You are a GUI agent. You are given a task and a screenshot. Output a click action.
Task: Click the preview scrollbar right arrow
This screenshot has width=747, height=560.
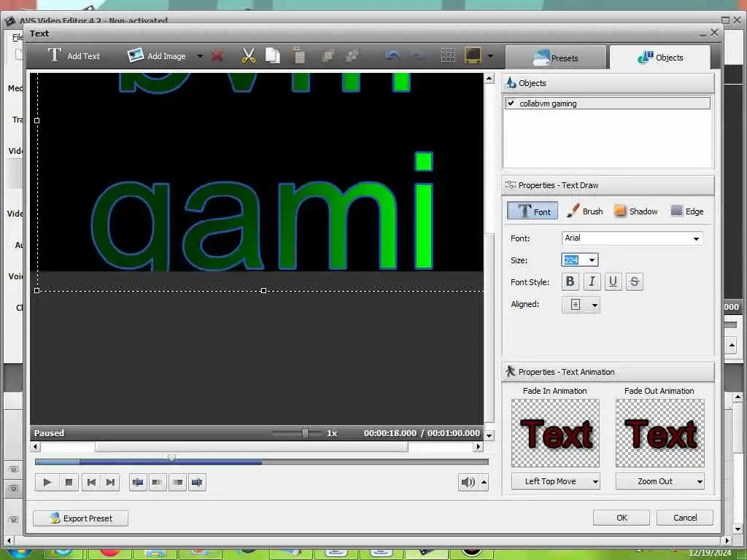[479, 447]
